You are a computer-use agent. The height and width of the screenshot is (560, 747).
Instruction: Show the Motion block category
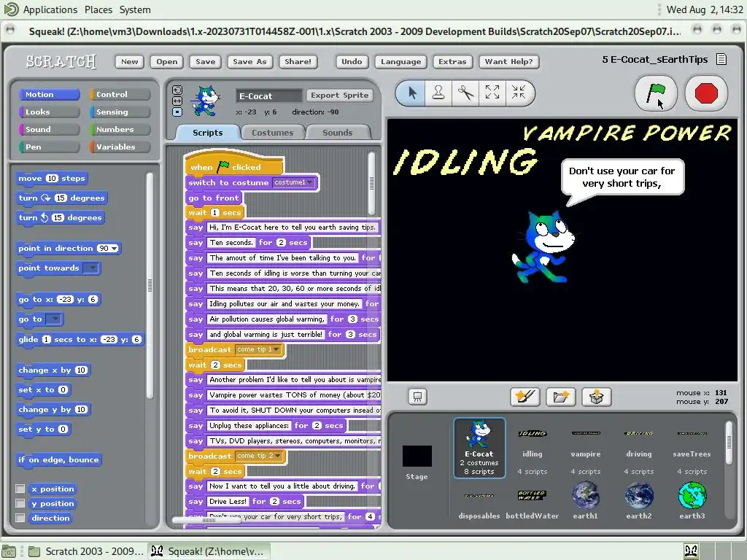(x=49, y=94)
